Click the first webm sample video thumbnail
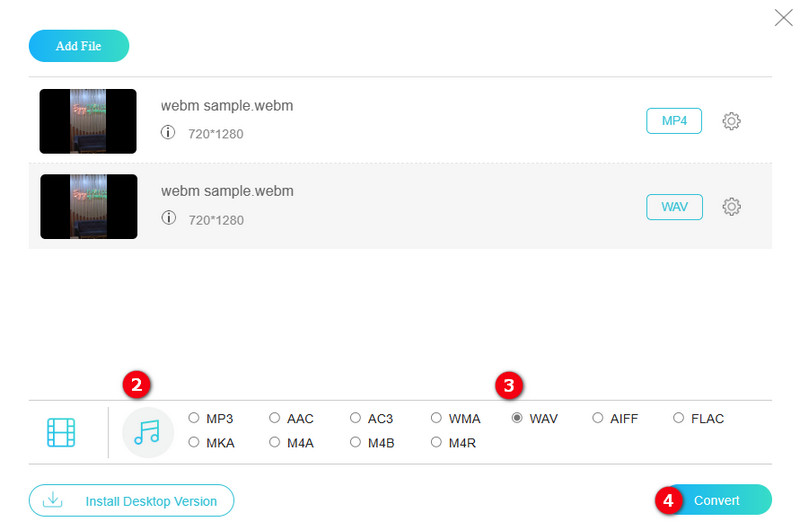800x531 pixels. click(88, 121)
